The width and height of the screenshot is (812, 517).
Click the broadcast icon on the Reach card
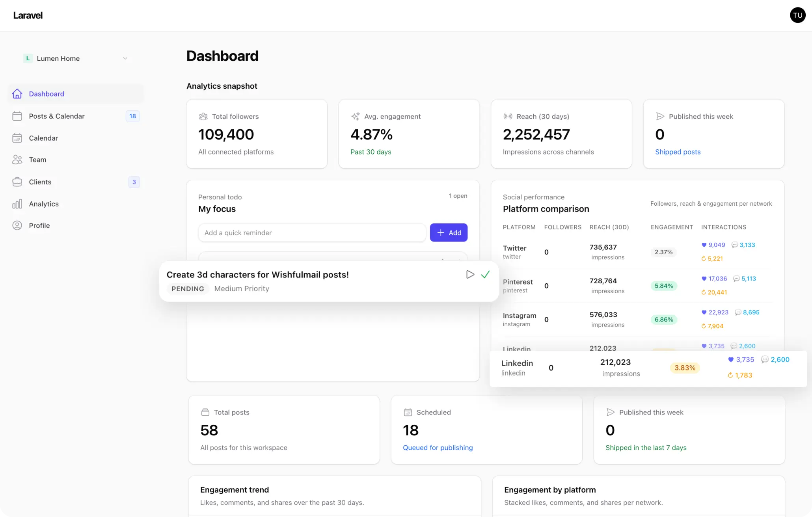(x=507, y=116)
